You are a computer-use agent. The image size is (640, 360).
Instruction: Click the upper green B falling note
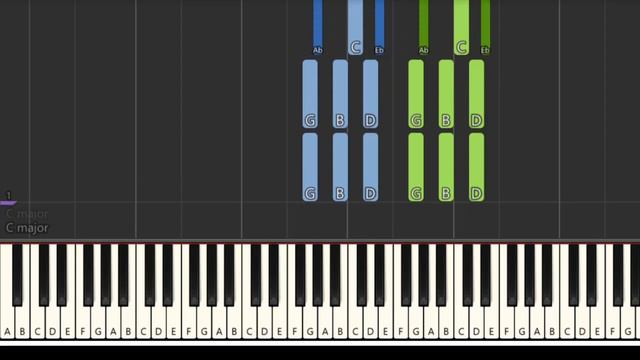pos(446,94)
